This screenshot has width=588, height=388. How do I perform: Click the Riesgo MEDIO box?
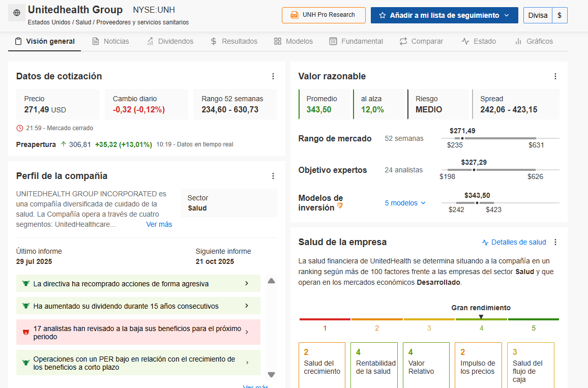pyautogui.click(x=438, y=105)
